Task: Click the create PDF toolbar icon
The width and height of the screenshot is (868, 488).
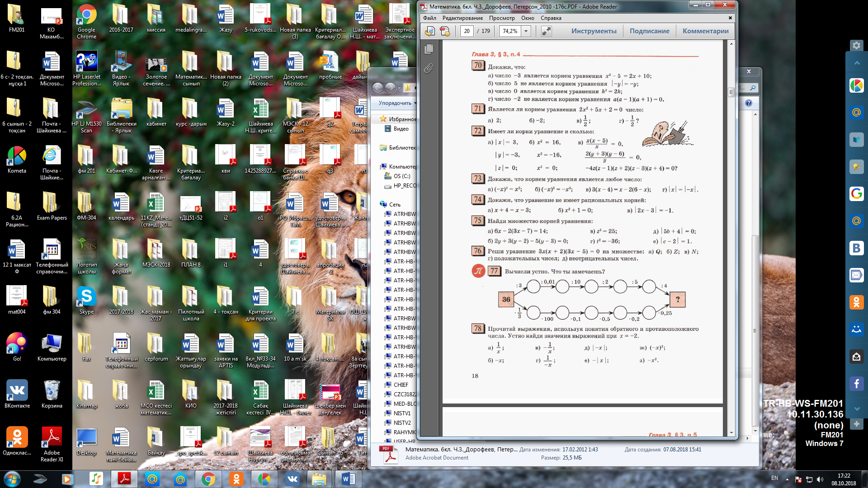Action: (445, 31)
